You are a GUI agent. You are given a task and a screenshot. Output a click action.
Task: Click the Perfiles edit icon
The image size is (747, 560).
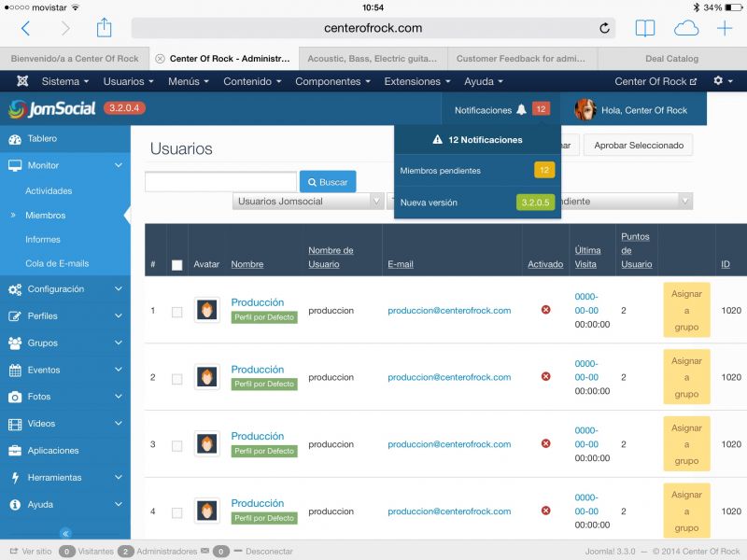click(15, 316)
